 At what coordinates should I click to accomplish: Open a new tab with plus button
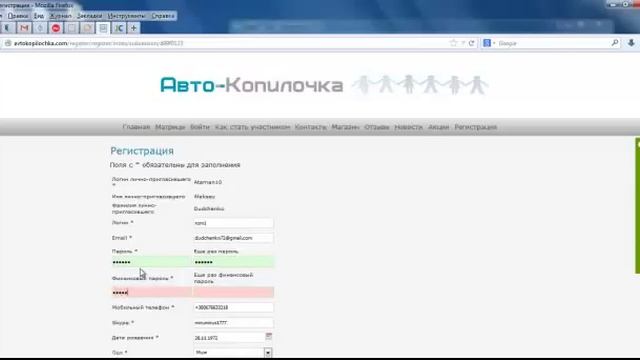click(133, 28)
